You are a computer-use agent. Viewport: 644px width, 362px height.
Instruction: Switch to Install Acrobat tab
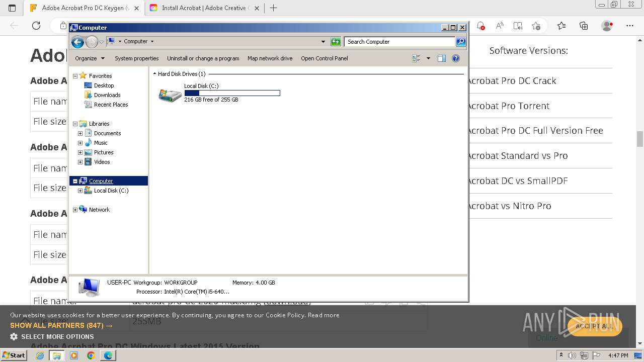204,8
